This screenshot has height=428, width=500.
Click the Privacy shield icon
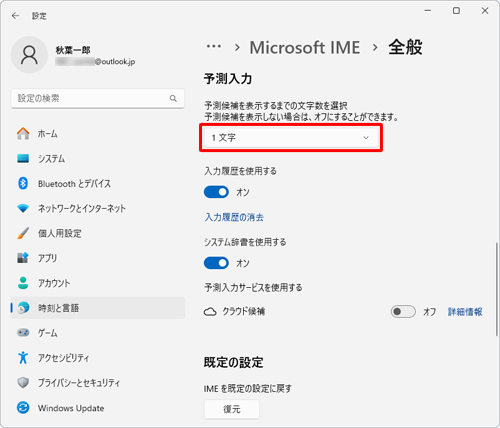click(x=23, y=383)
